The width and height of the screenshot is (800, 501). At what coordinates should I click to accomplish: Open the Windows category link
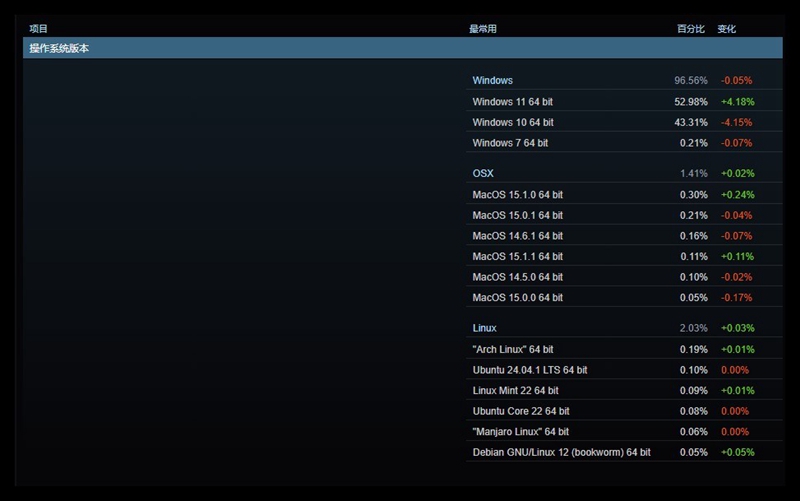(x=492, y=80)
